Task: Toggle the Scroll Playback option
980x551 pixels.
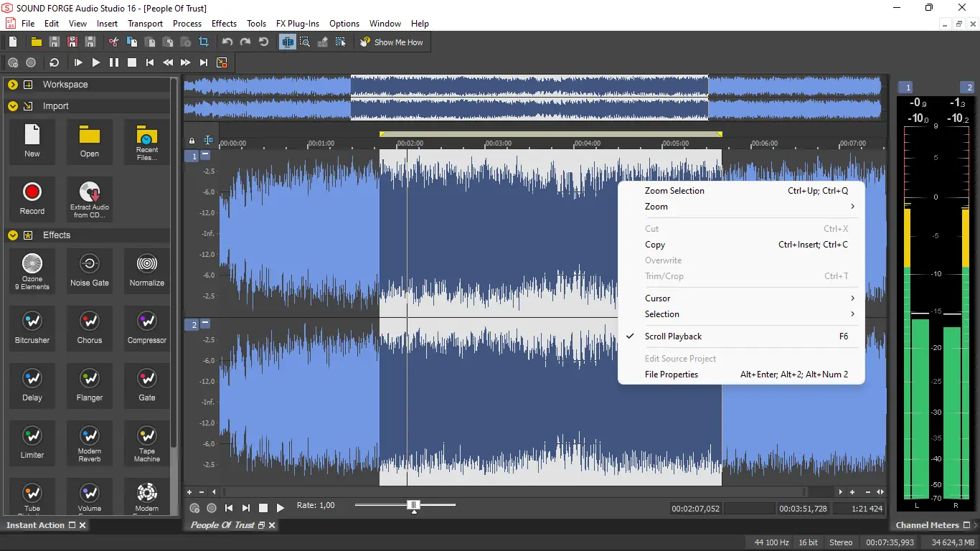Action: click(x=673, y=336)
